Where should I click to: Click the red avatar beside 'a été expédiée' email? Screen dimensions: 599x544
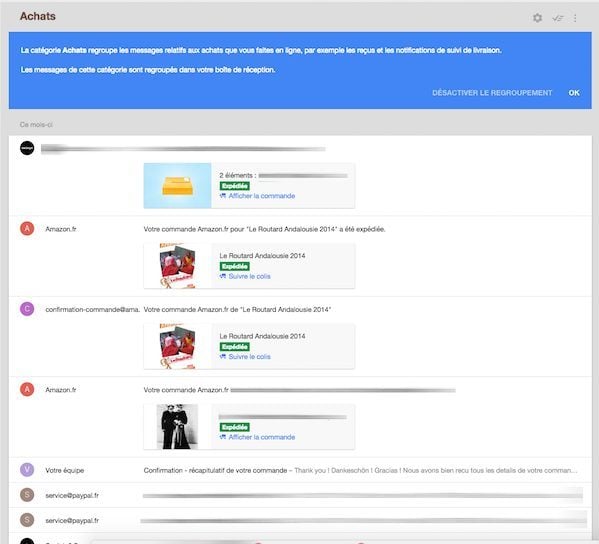[x=27, y=228]
